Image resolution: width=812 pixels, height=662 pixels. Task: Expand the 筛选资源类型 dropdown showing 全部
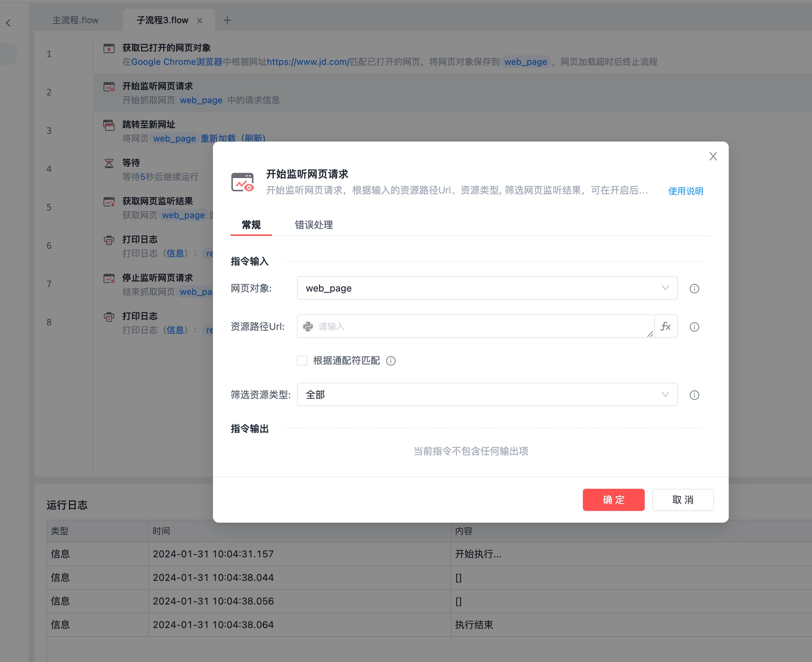(x=487, y=395)
